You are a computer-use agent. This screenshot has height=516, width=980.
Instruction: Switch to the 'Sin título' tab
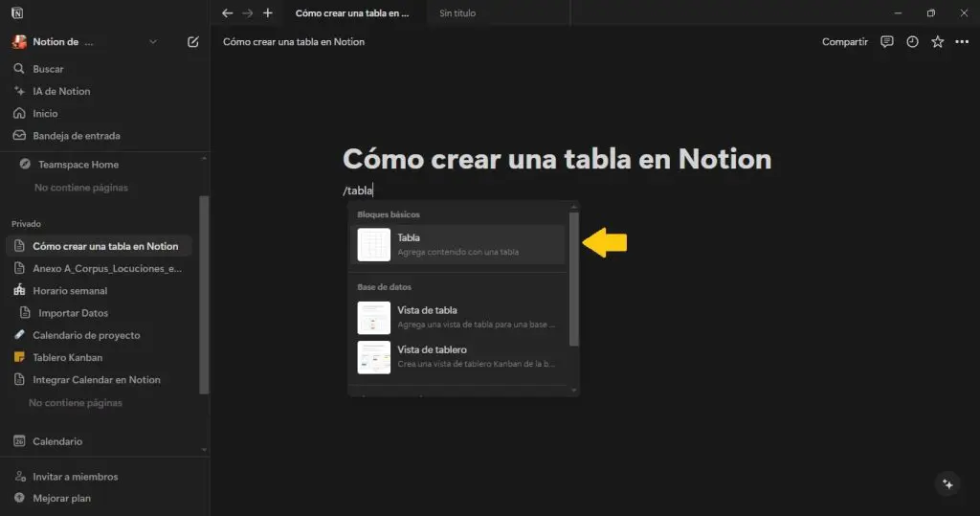point(457,13)
